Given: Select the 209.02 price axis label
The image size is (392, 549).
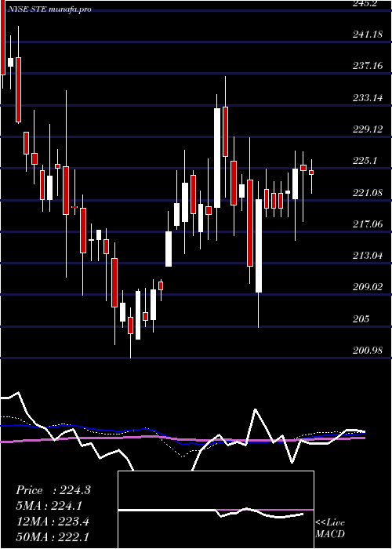Looking at the screenshot, I should (367, 287).
